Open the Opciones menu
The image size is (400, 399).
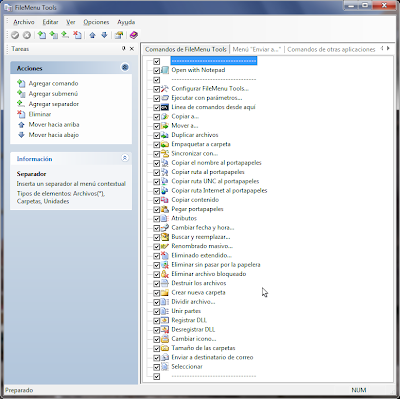(x=96, y=22)
